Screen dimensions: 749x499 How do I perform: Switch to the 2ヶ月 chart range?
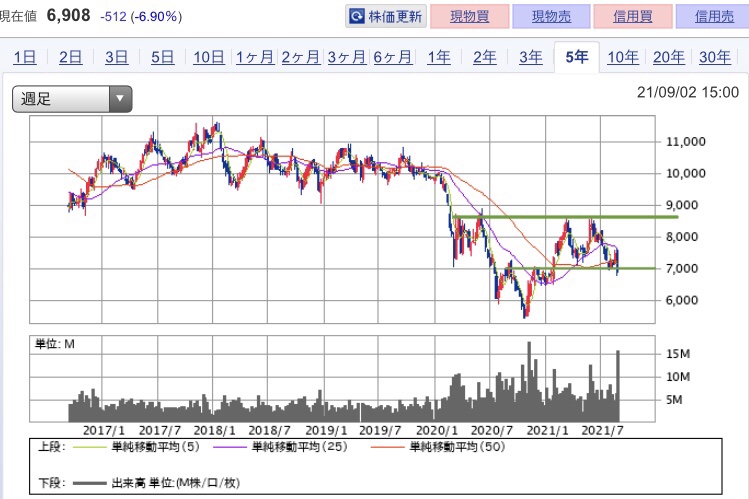click(300, 57)
